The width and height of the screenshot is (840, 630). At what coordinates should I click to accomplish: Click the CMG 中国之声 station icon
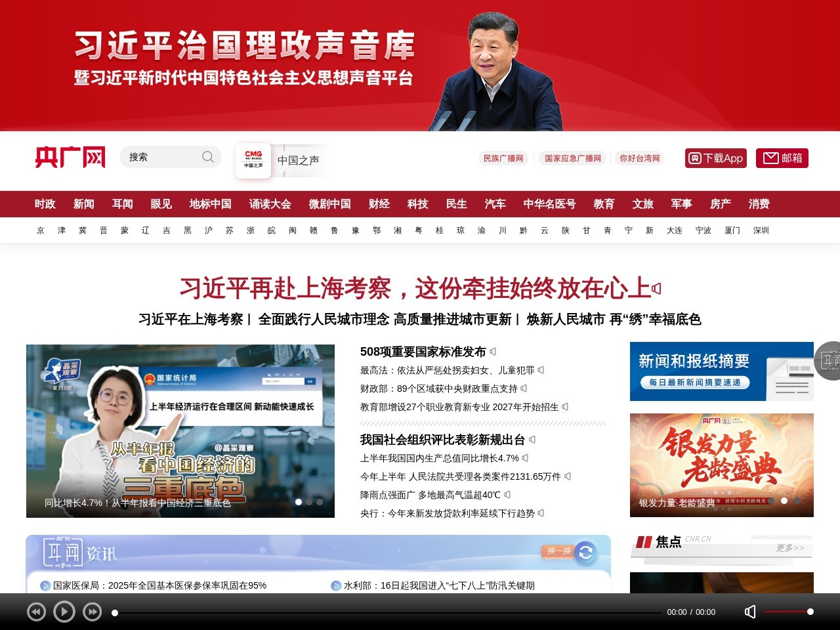[x=253, y=160]
